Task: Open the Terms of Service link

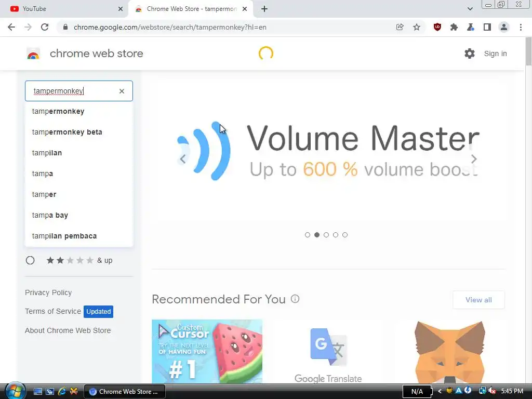Action: pyautogui.click(x=53, y=311)
